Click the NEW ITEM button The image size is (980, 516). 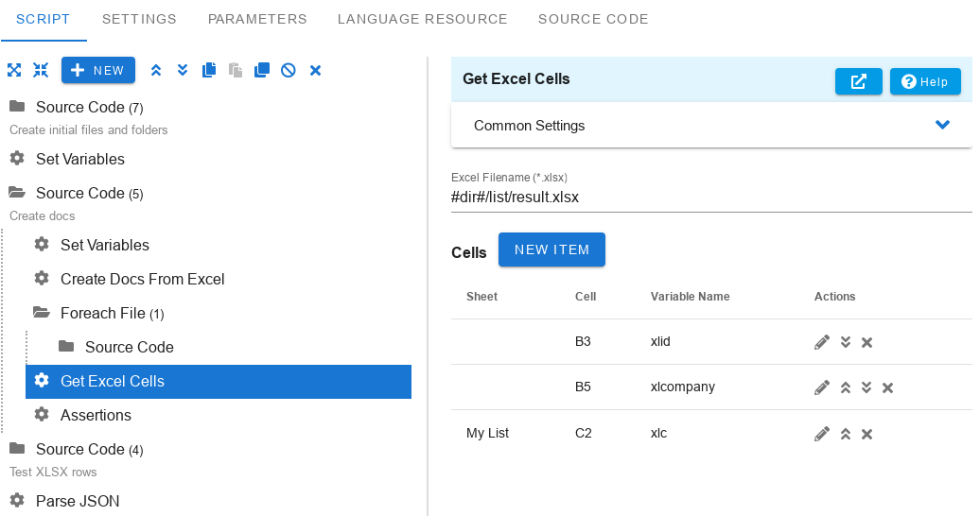551,249
